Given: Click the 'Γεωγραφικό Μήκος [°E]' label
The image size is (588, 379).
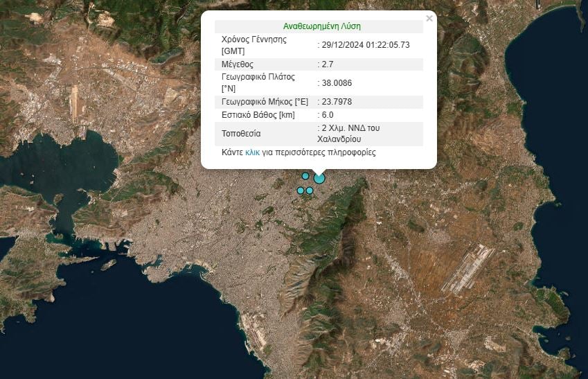Looking at the screenshot, I should [x=264, y=102].
